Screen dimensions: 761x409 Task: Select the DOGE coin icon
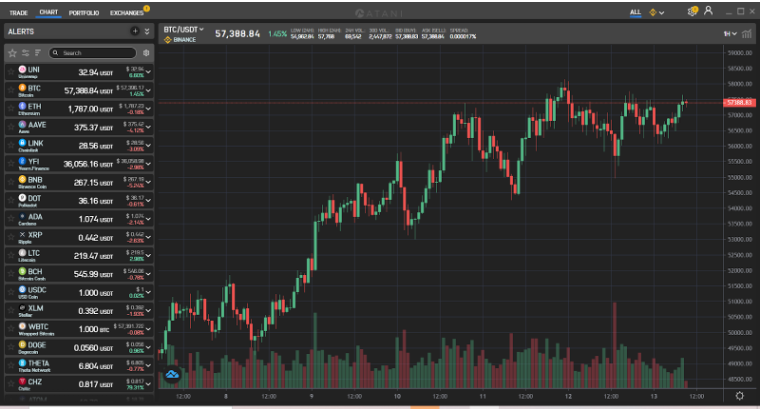click(x=22, y=344)
